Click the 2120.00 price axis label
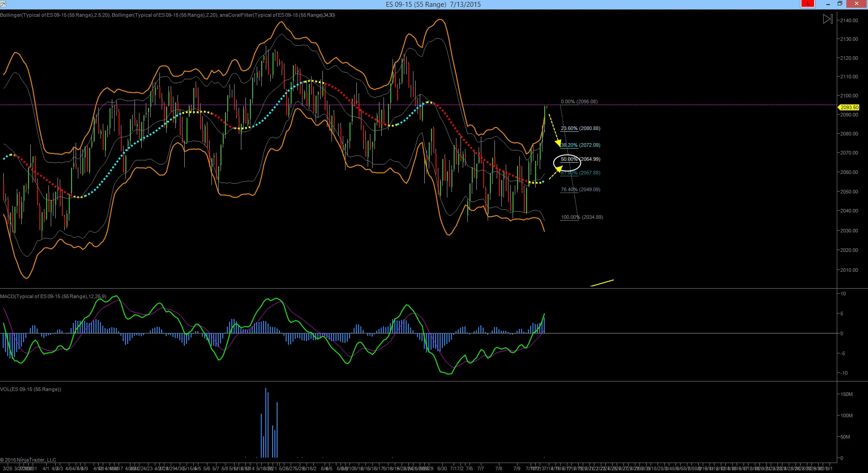The height and width of the screenshot is (473, 868). [x=849, y=58]
